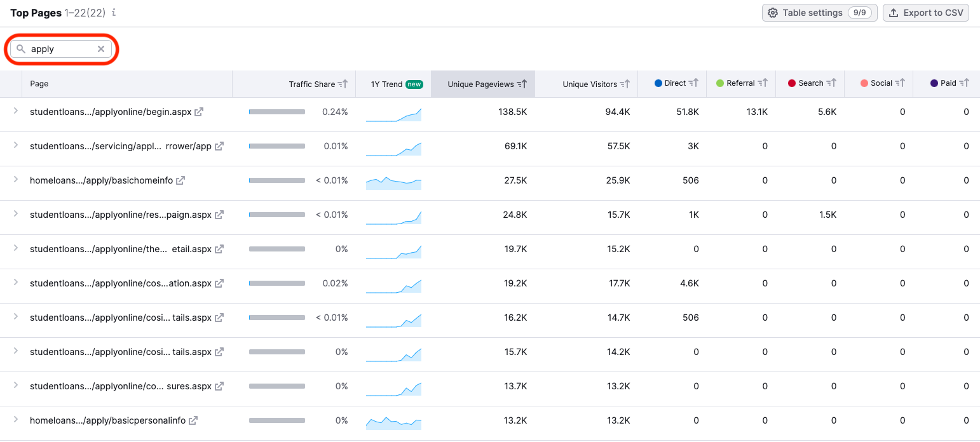
Task: Expand the res...paign.aspx row
Action: (15, 214)
